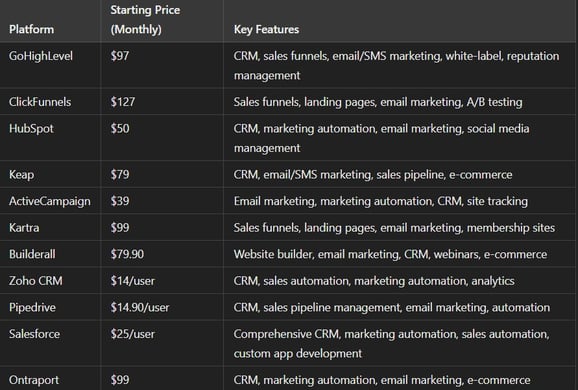Click the $97 price cell
The height and width of the screenshot is (390, 578).
click(x=120, y=56)
